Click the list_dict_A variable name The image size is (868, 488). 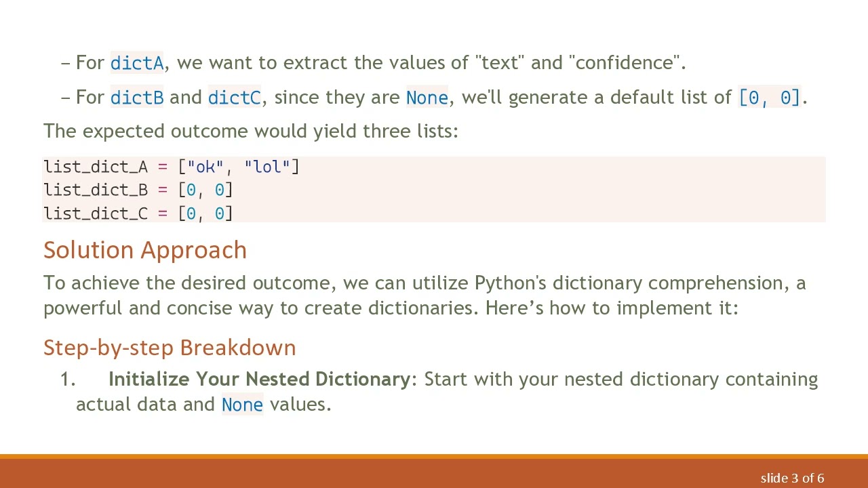click(x=95, y=167)
